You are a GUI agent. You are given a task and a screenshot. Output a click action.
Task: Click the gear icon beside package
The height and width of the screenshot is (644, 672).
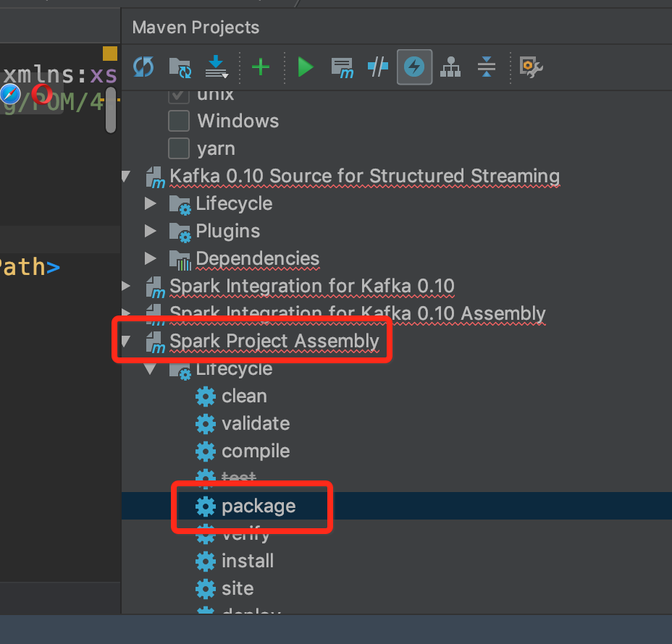[206, 507]
